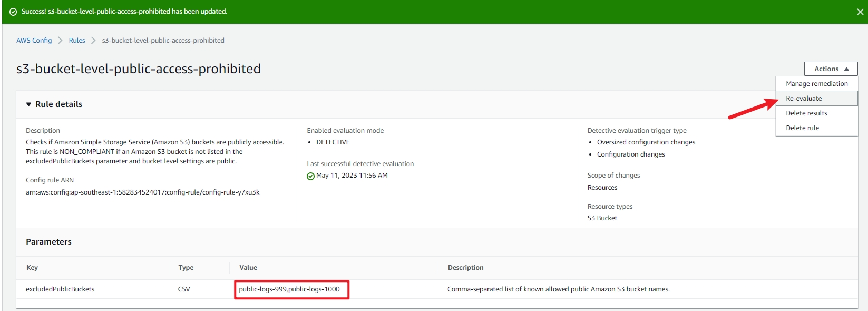Collapse the Rule details section
The width and height of the screenshot is (868, 311).
(28, 104)
